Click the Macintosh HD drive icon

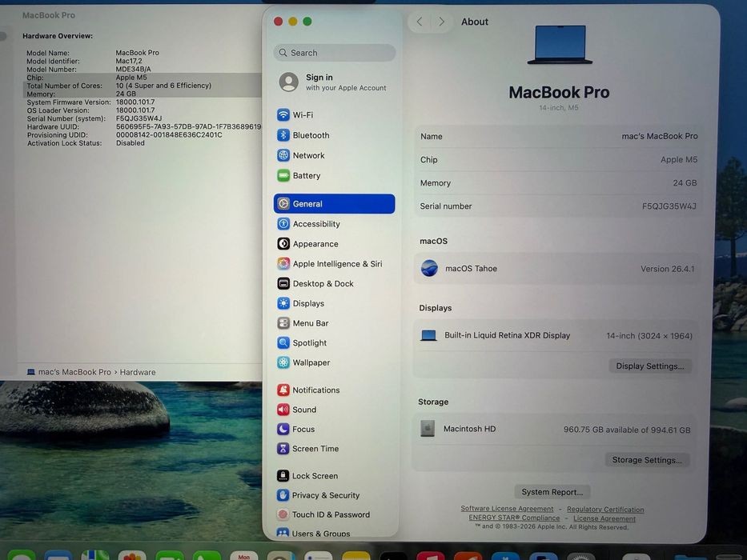(x=428, y=429)
